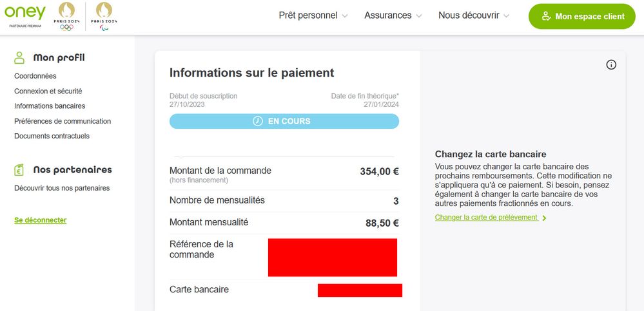Viewport: 644px width, 311px height.
Task: Click Changer la carte de prélèvement link
Action: point(487,218)
